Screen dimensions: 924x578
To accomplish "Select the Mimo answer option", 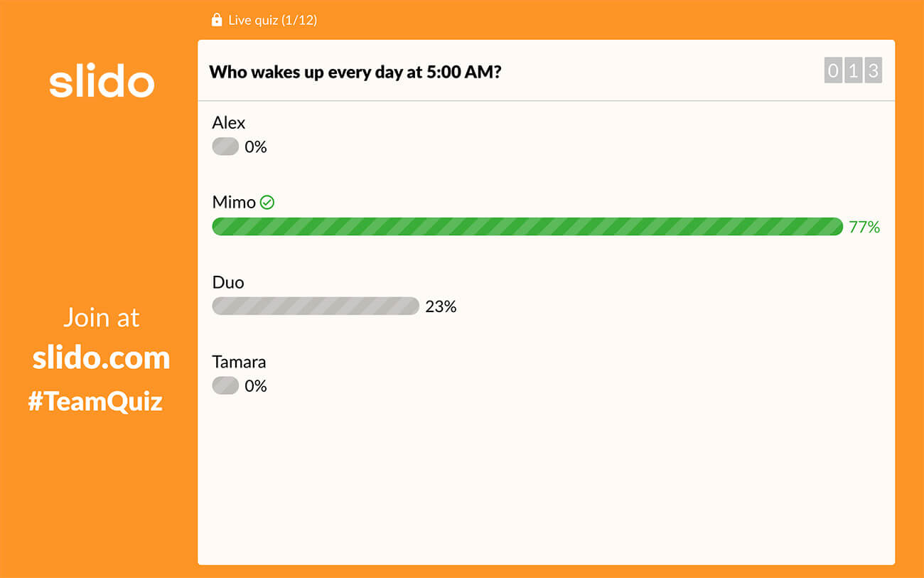I will (234, 203).
